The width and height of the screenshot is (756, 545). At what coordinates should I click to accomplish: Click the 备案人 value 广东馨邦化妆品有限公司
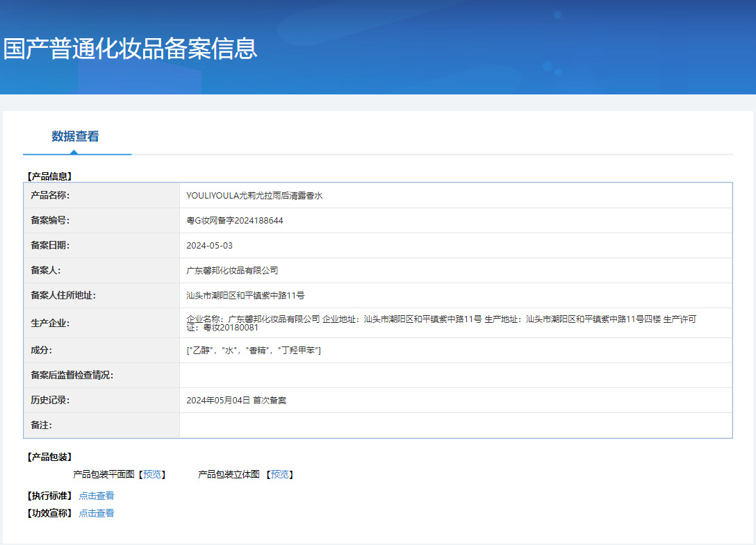[232, 271]
